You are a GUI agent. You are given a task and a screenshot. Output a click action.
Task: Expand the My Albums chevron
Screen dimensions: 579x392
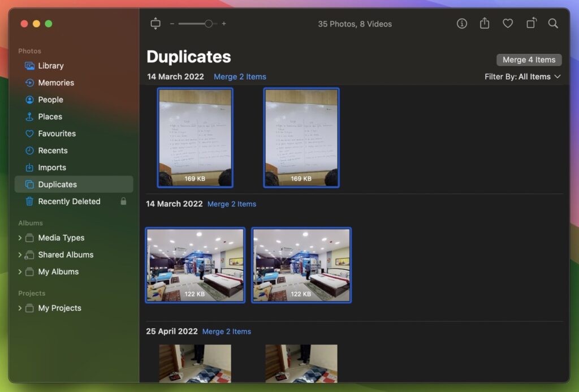point(20,272)
